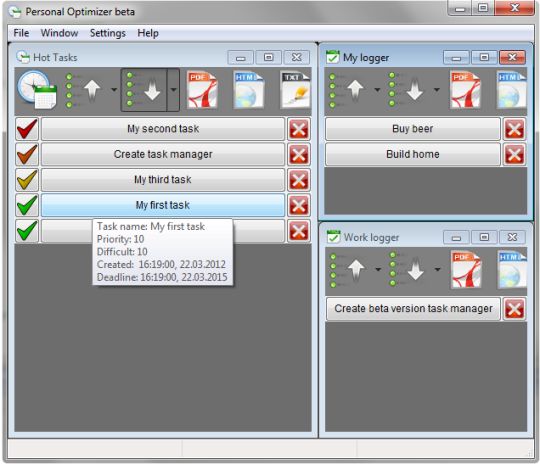Close the Work logger sub-window
540x464 pixels.
pyautogui.click(x=512, y=237)
